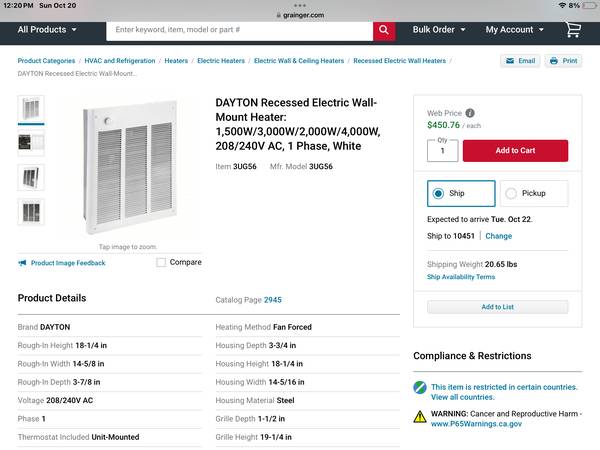Click Grille Depth 1-1/2 in row
This screenshot has height=450, width=600.
(308, 419)
